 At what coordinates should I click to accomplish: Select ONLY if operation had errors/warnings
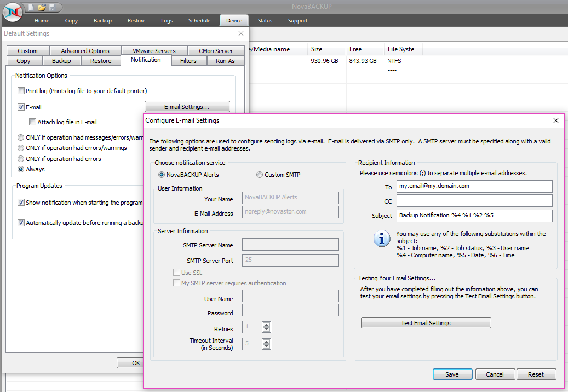pos(21,148)
